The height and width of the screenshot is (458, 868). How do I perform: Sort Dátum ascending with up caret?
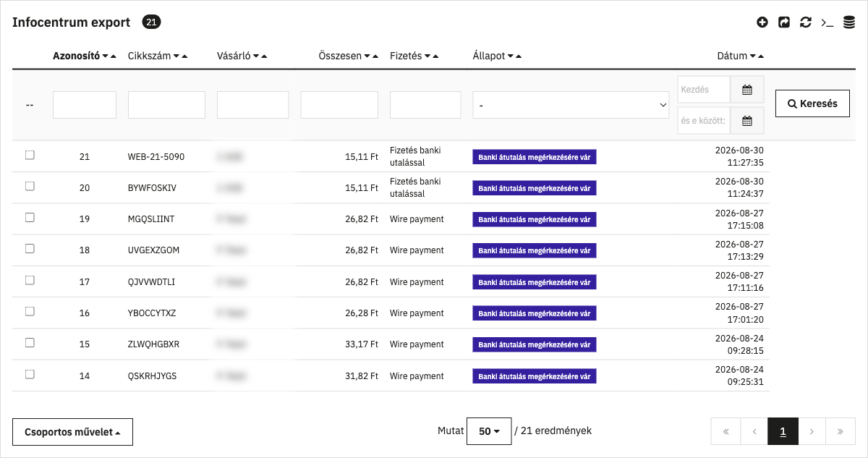click(x=760, y=56)
